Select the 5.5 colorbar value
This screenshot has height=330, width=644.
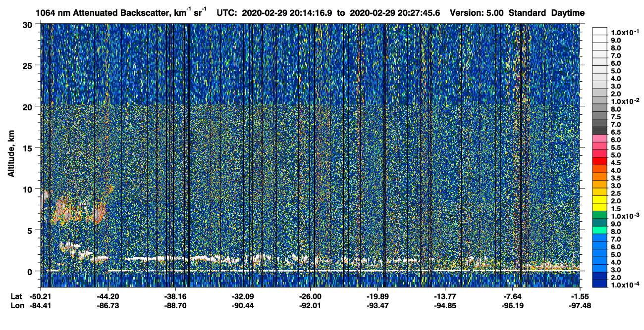click(617, 148)
